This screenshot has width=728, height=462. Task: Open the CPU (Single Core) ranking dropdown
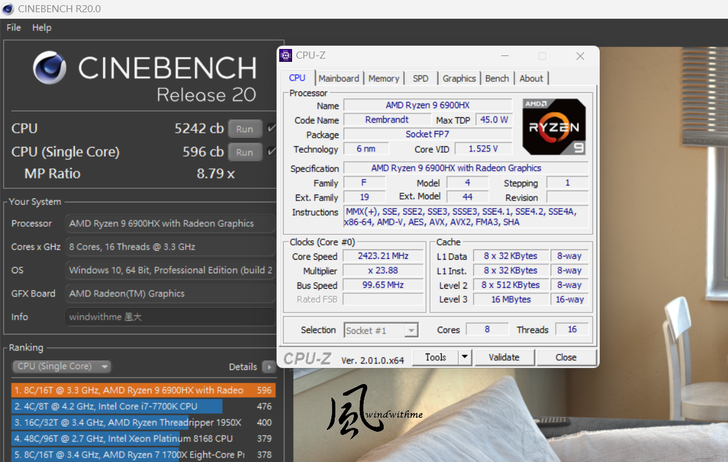pos(61,367)
